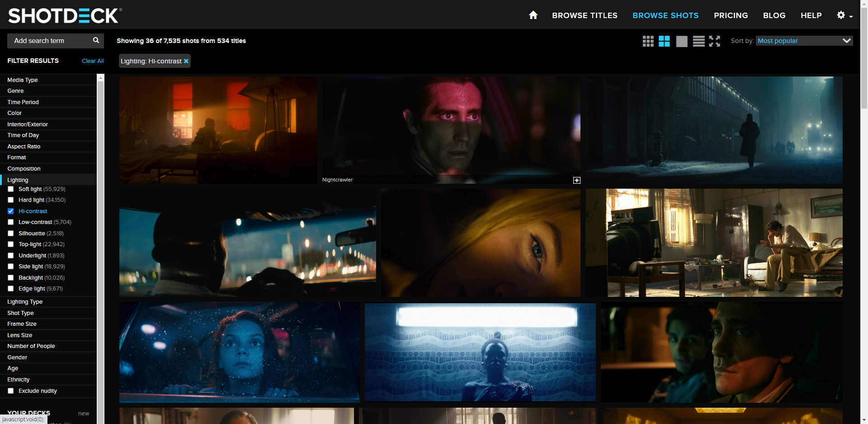Viewport: 868px width, 424px height.
Task: Check the Underlight checkbox
Action: click(11, 256)
